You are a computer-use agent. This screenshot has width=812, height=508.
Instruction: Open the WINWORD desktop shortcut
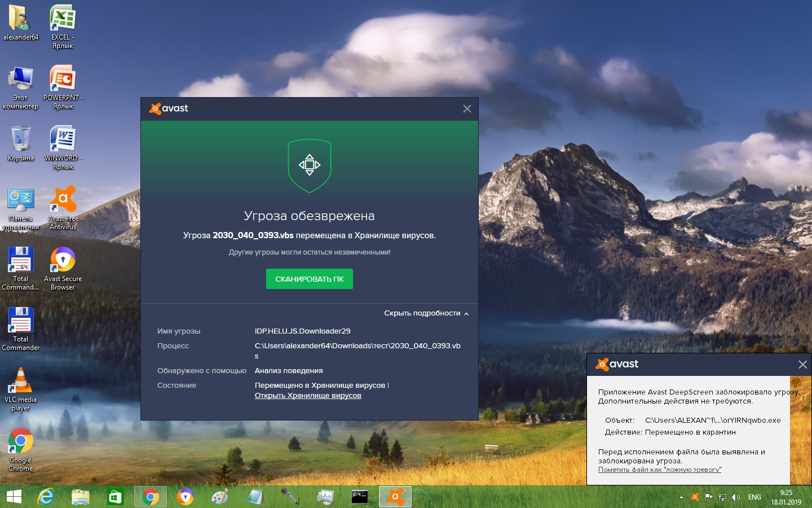[63, 147]
